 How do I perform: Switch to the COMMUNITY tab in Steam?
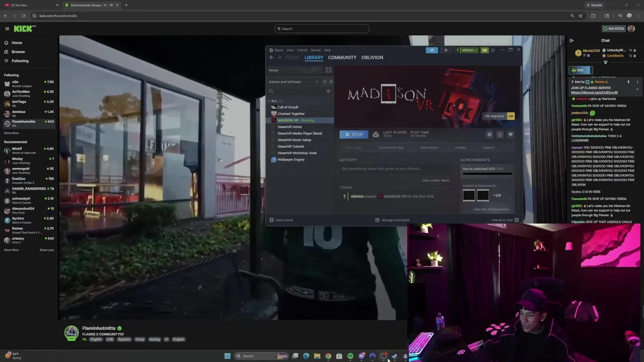[342, 57]
